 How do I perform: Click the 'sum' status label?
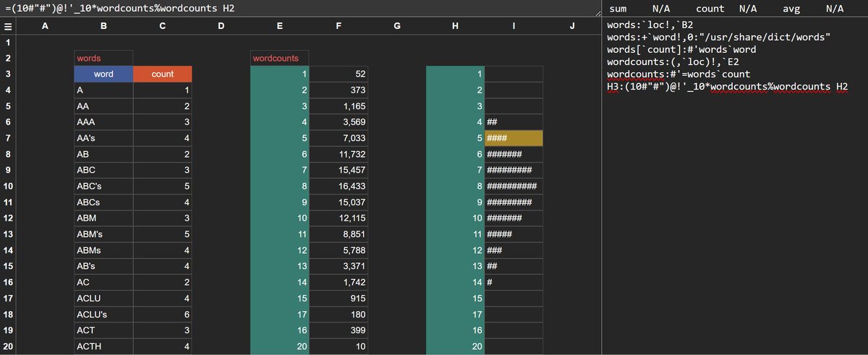tap(618, 9)
